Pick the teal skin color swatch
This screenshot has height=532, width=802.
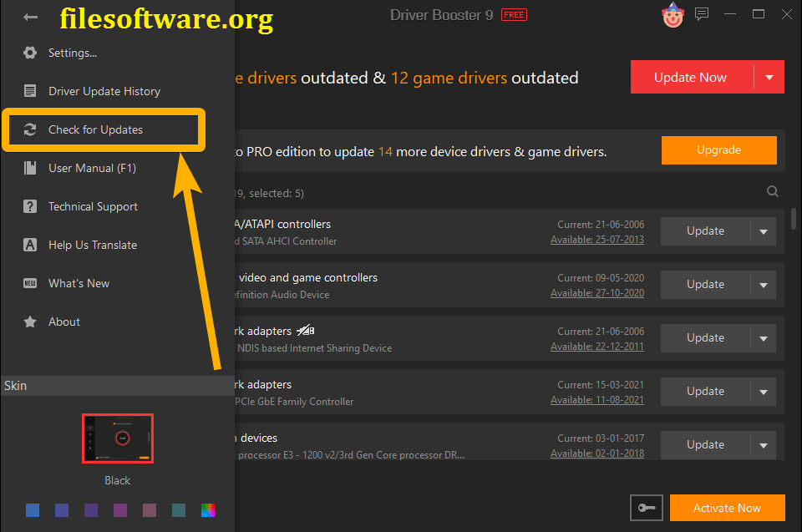point(179,510)
